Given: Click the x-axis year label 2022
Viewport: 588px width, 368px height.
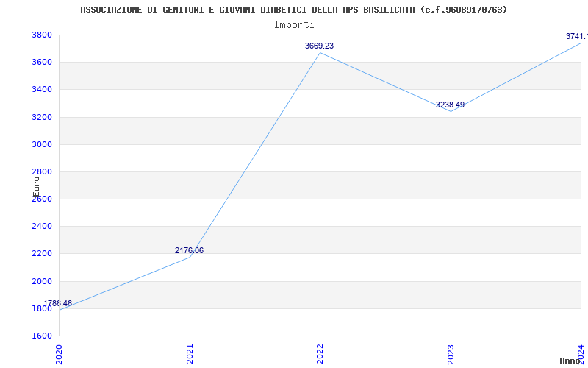Looking at the screenshot, I should tap(320, 354).
